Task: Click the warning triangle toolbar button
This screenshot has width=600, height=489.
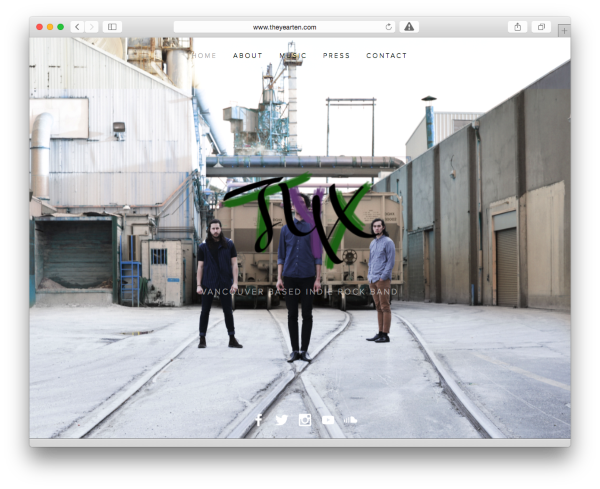Action: [x=409, y=27]
